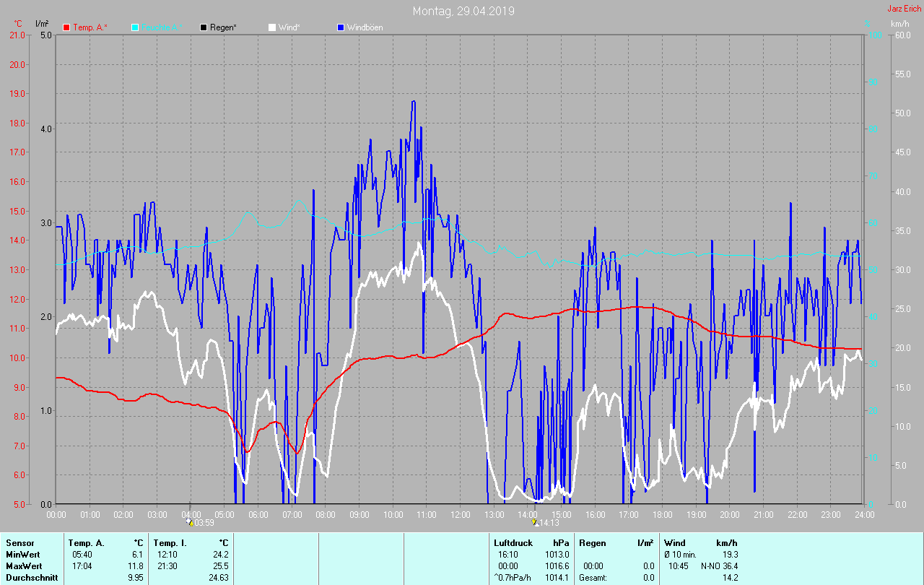Click the '06:00' time axis label
The image size is (924, 585).
[x=258, y=514]
